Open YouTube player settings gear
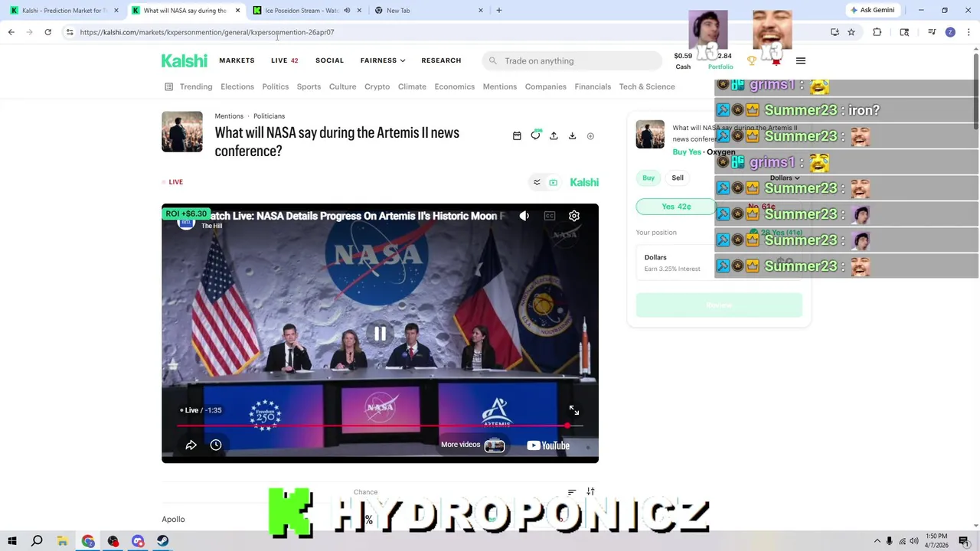 click(574, 216)
